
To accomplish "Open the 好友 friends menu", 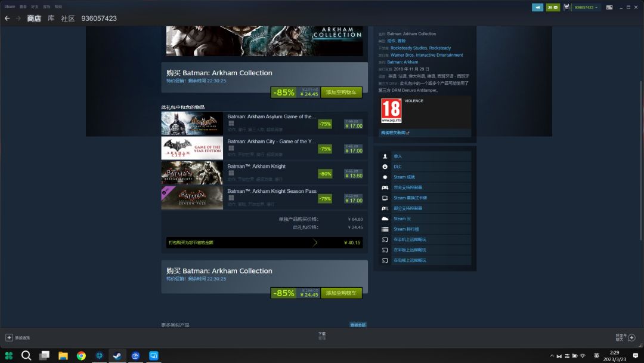I will click(35, 7).
